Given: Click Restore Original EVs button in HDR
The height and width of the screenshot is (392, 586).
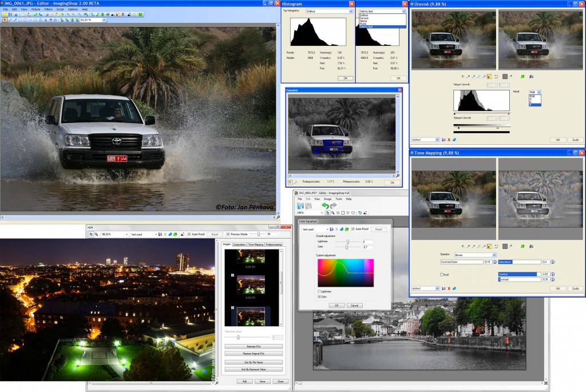Looking at the screenshot, I should coord(254,354).
